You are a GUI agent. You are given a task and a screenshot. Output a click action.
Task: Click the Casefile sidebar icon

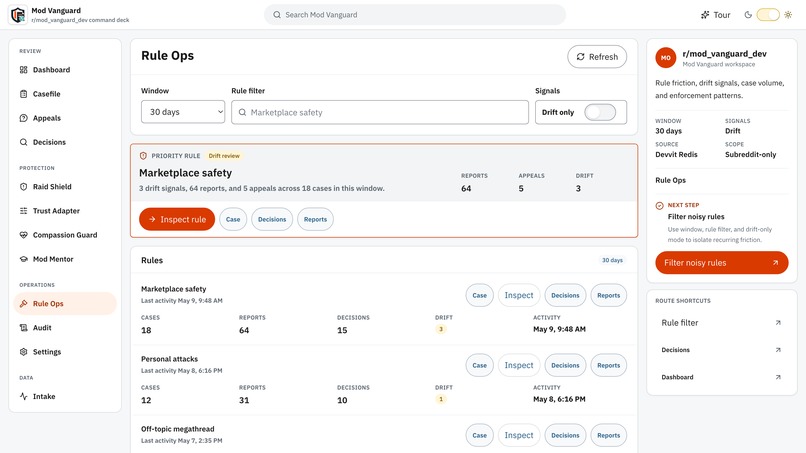click(x=24, y=94)
